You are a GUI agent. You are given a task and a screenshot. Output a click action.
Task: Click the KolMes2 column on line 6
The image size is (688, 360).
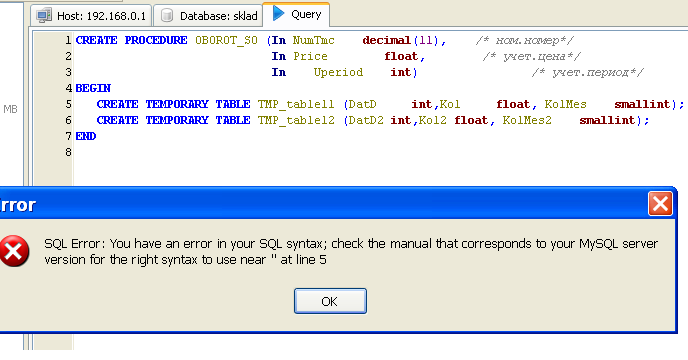[527, 120]
